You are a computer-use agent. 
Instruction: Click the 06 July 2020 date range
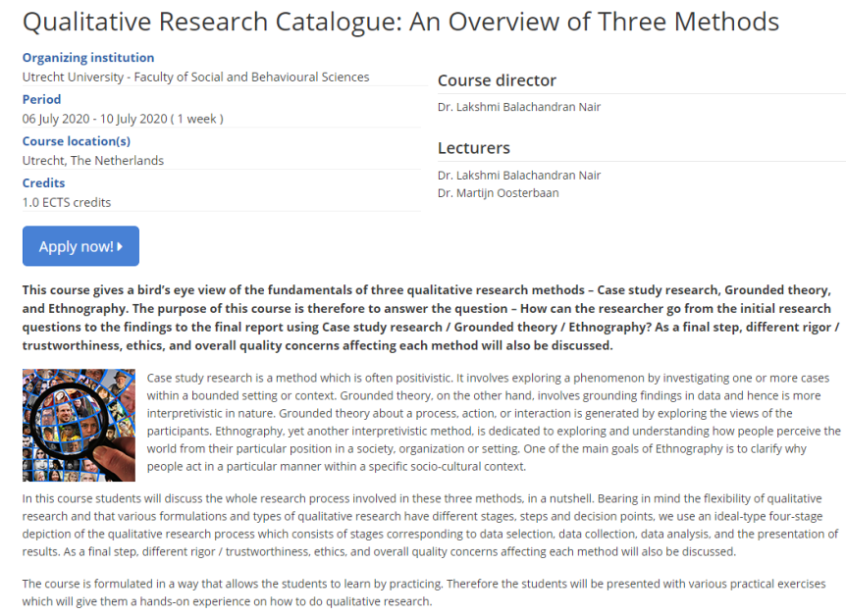(123, 119)
